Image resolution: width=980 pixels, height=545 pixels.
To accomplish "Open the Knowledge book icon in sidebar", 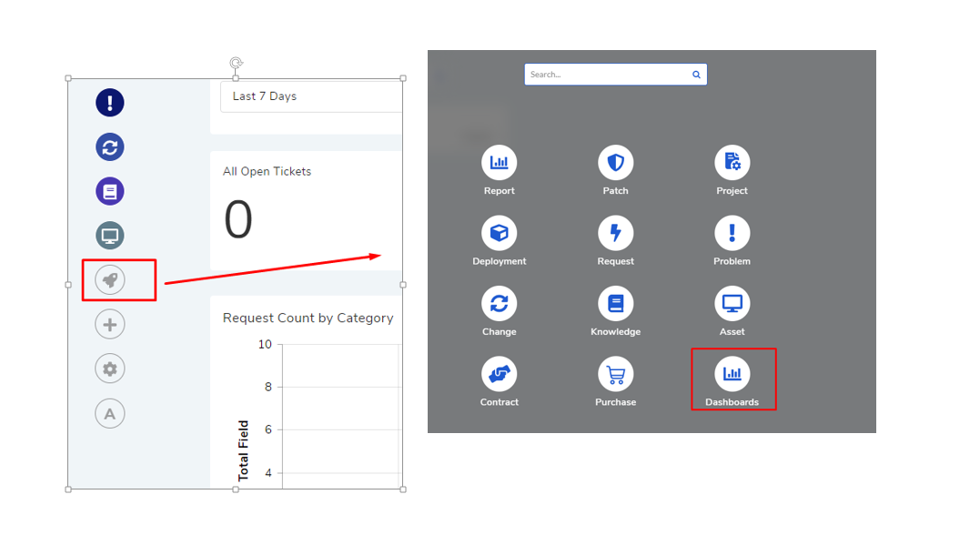I will pyautogui.click(x=110, y=191).
